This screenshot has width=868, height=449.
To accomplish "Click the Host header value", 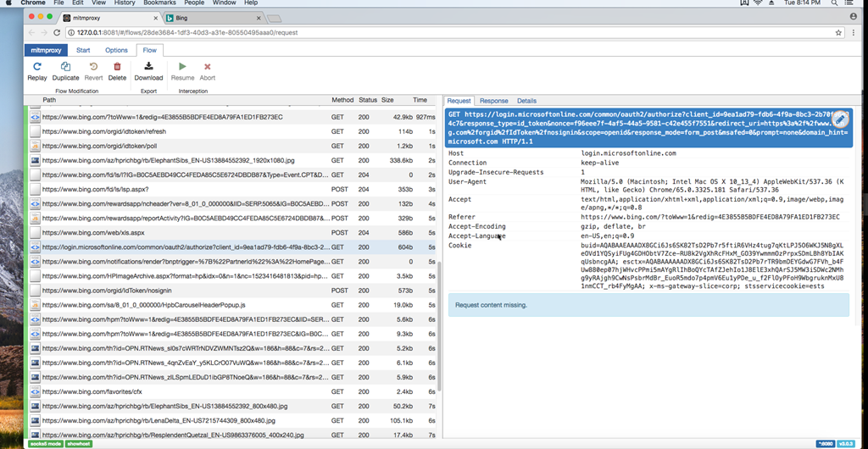I will click(628, 153).
